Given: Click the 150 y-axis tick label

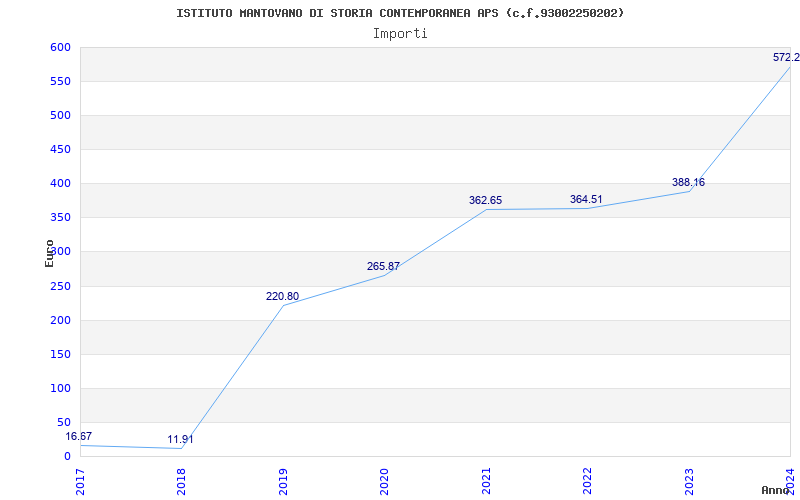Looking at the screenshot, I should (60, 355).
